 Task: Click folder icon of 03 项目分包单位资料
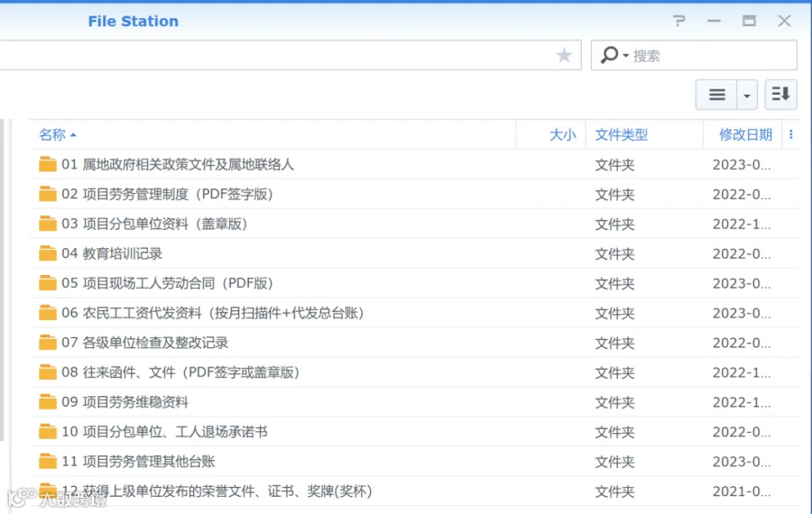coord(48,223)
